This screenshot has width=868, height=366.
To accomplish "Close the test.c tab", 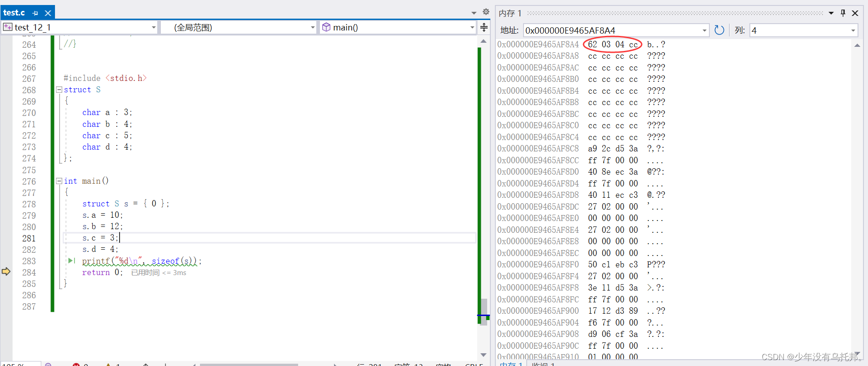I will tap(48, 13).
